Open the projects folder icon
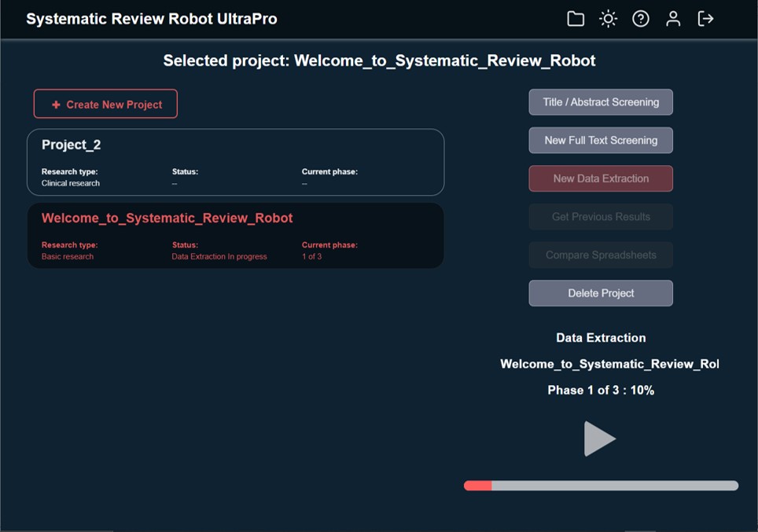Viewport: 758px width, 532px height. (x=576, y=19)
